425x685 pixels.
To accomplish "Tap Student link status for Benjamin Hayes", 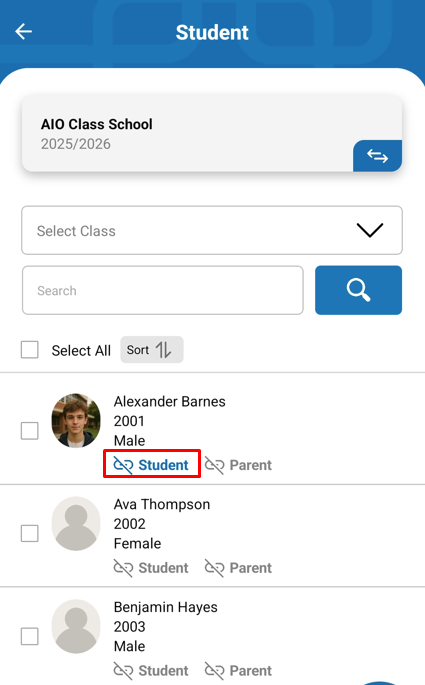I will 151,671.
